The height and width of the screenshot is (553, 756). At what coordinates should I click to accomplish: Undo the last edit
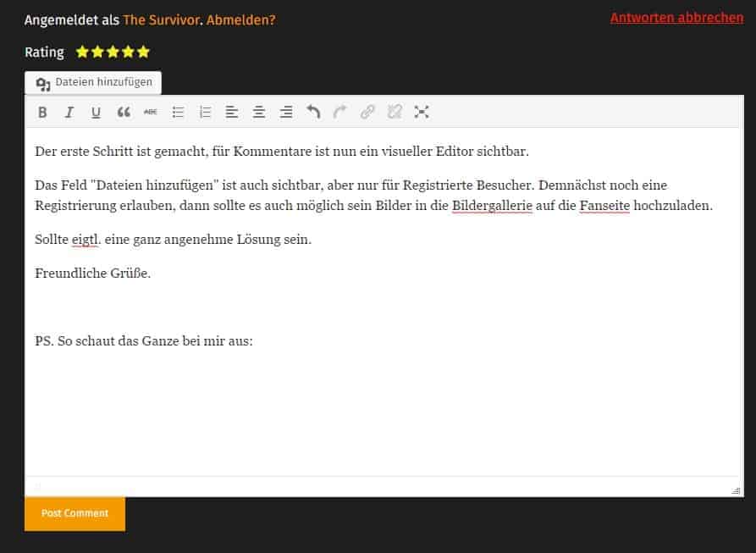(x=313, y=112)
